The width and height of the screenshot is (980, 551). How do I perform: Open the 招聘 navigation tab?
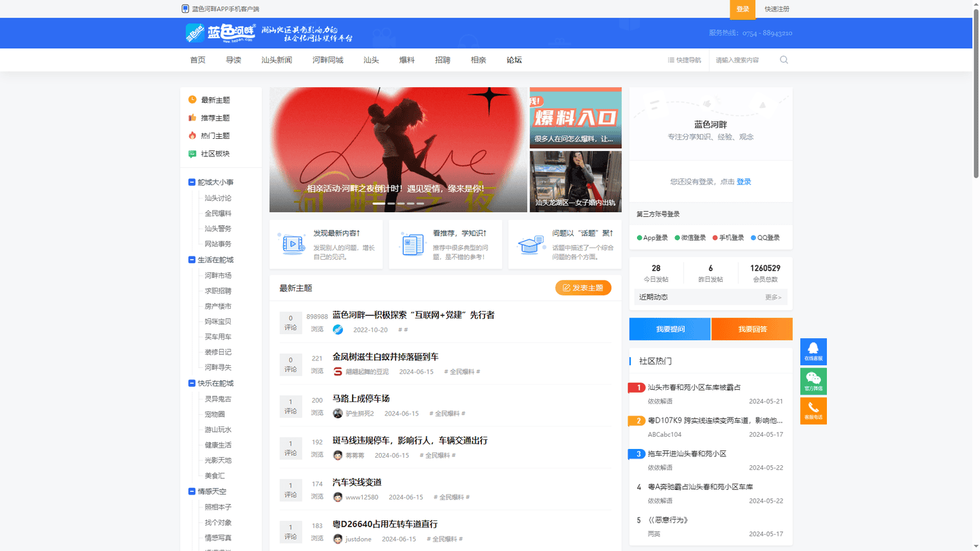(442, 60)
